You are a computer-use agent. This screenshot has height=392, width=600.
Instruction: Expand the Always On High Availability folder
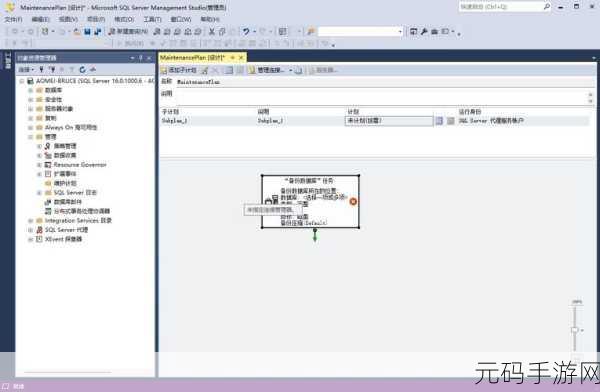point(30,127)
